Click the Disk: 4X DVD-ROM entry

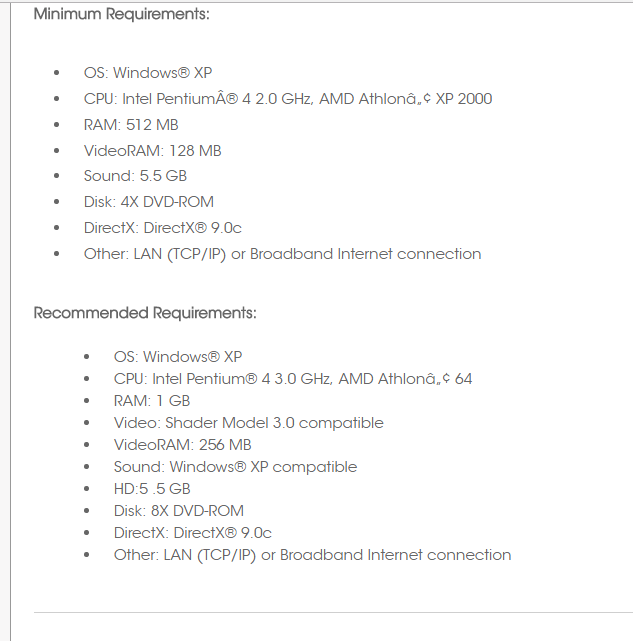[149, 202]
